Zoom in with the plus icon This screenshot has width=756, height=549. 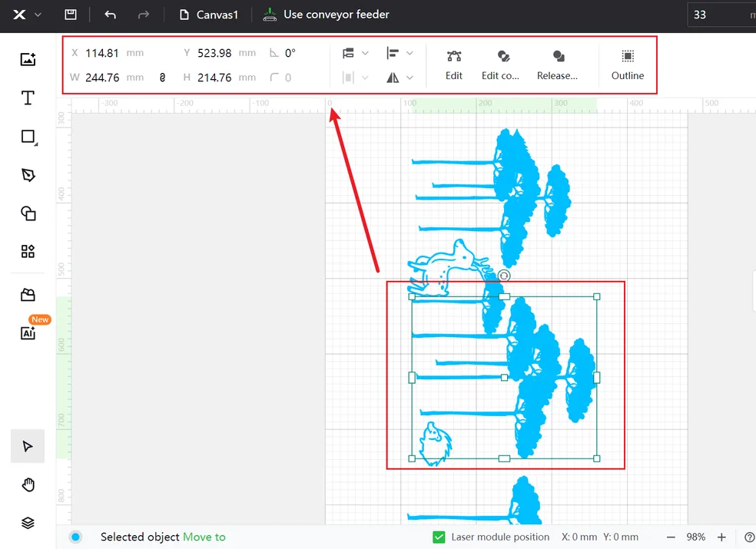[x=721, y=537]
